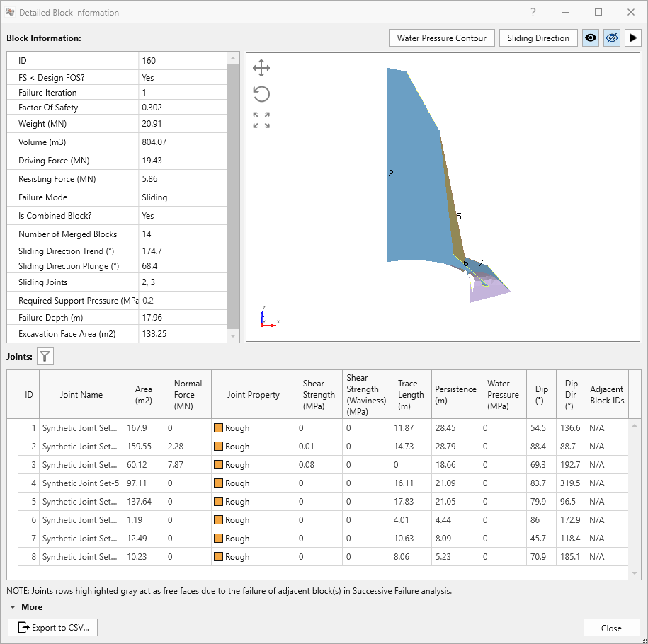Click the Failure Depth value 17.96

pos(152,318)
